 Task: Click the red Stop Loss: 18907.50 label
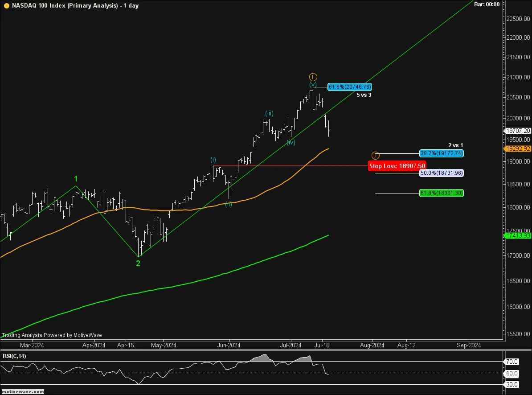pos(397,166)
